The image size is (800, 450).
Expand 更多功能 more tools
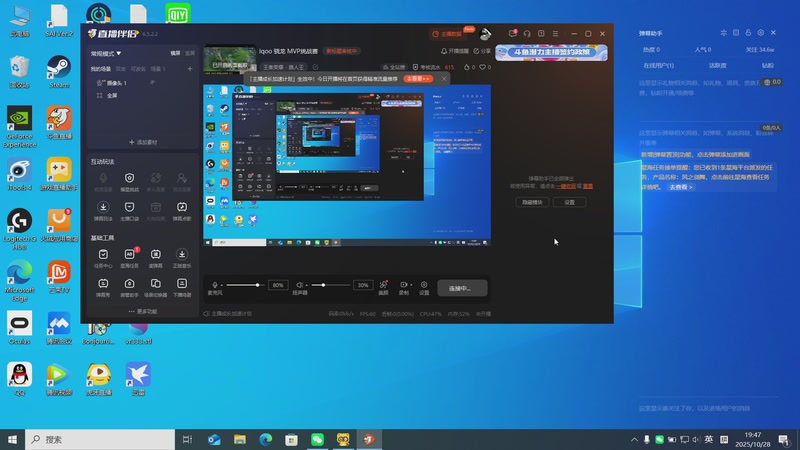[143, 311]
